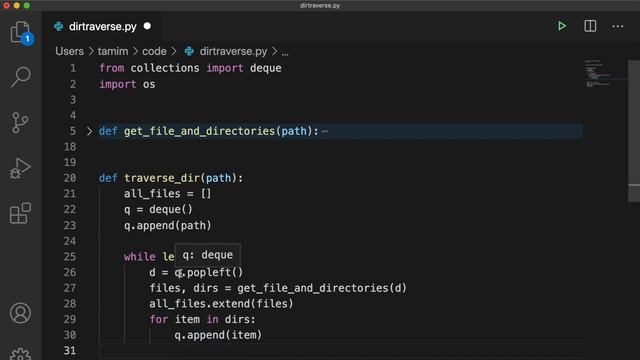Click 'q.append(path)' on line 23
This screenshot has height=360, width=640.
(x=168, y=225)
